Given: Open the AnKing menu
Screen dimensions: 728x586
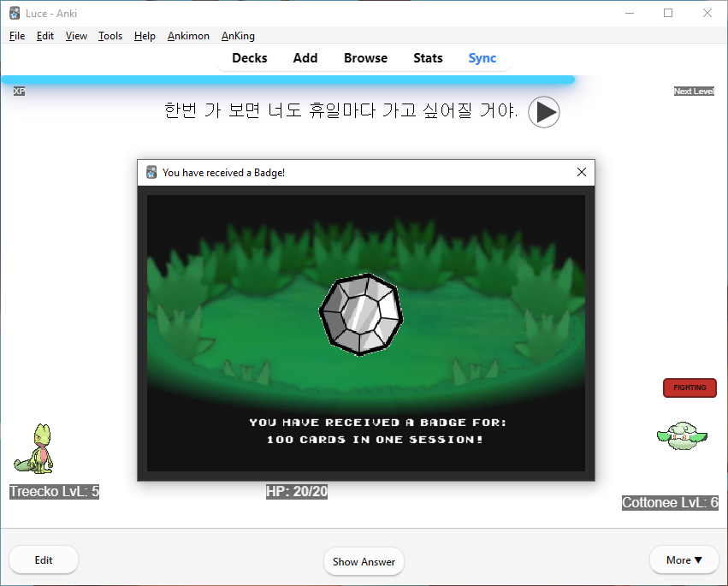Looking at the screenshot, I should pos(238,36).
